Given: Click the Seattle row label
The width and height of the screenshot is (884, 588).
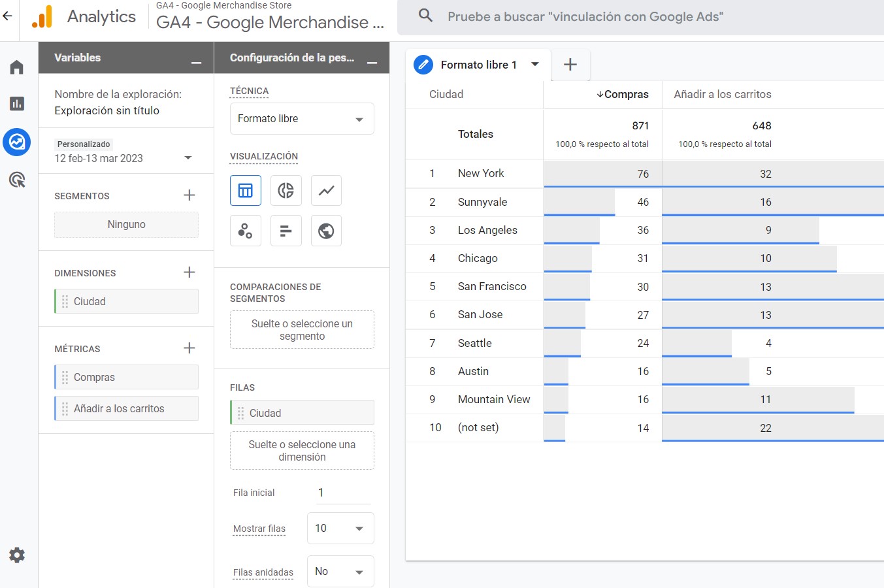Looking at the screenshot, I should (475, 343).
